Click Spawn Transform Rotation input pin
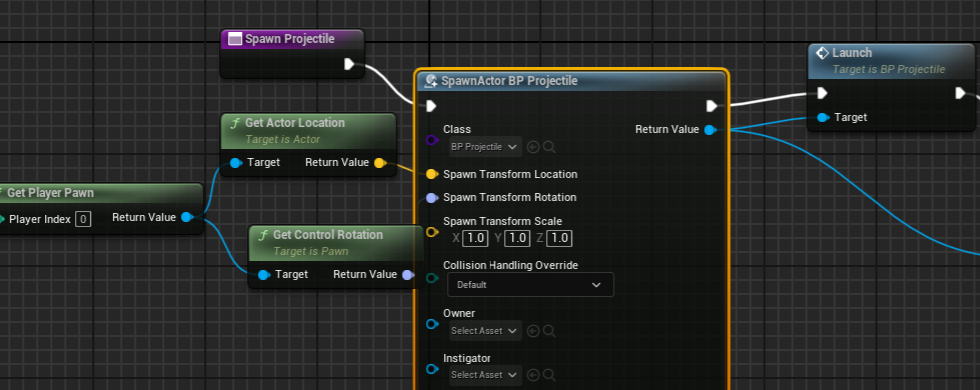Image resolution: width=980 pixels, height=390 pixels. 432,198
